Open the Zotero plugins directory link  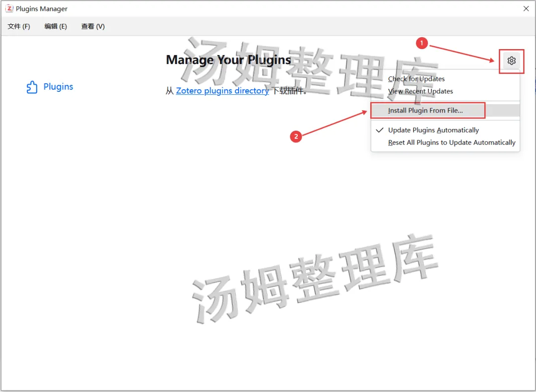coord(222,91)
